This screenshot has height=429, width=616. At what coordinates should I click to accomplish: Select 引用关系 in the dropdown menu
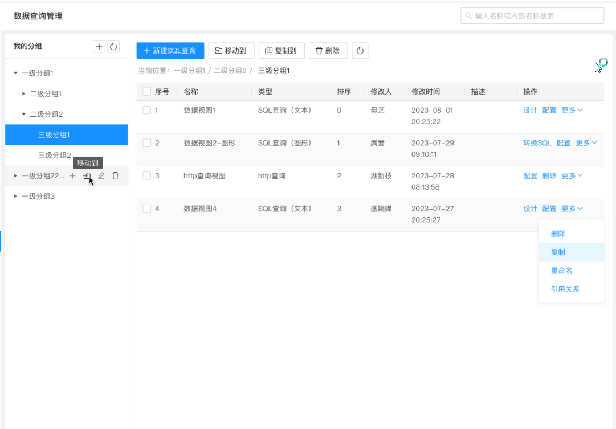click(x=564, y=289)
